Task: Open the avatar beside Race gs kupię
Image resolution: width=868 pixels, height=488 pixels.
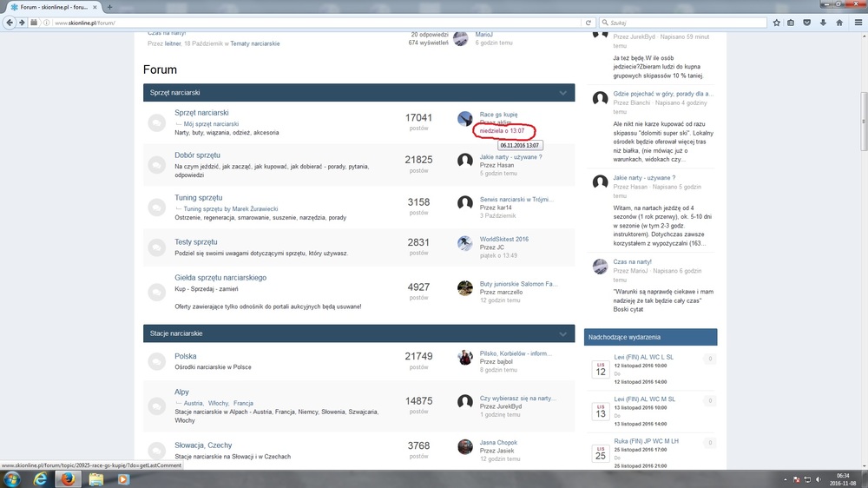Action: pyautogui.click(x=465, y=118)
